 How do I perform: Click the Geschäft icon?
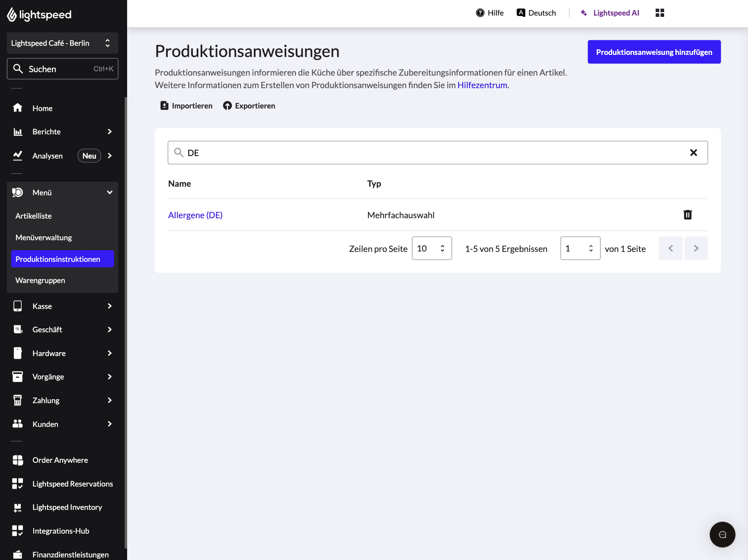pyautogui.click(x=18, y=329)
